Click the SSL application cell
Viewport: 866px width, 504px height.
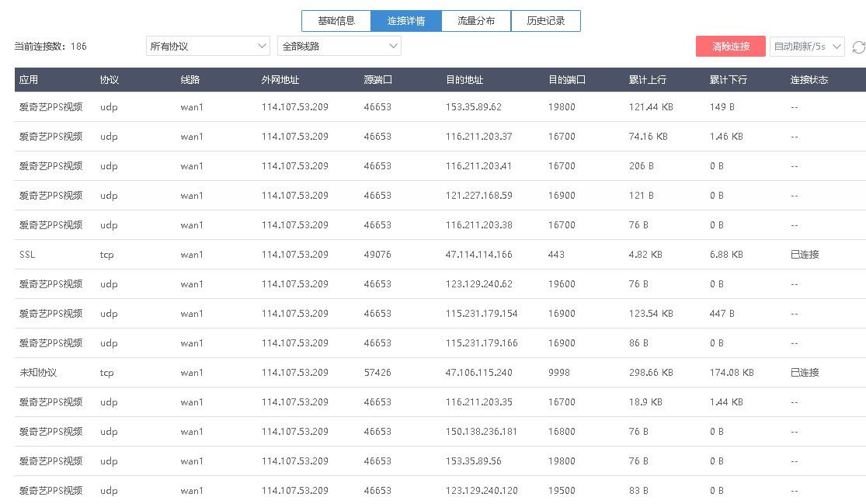pyautogui.click(x=27, y=255)
